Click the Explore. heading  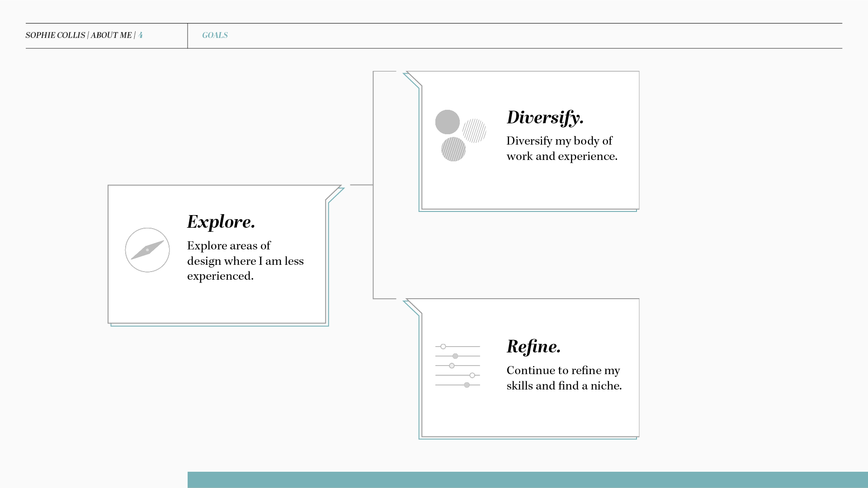(221, 222)
